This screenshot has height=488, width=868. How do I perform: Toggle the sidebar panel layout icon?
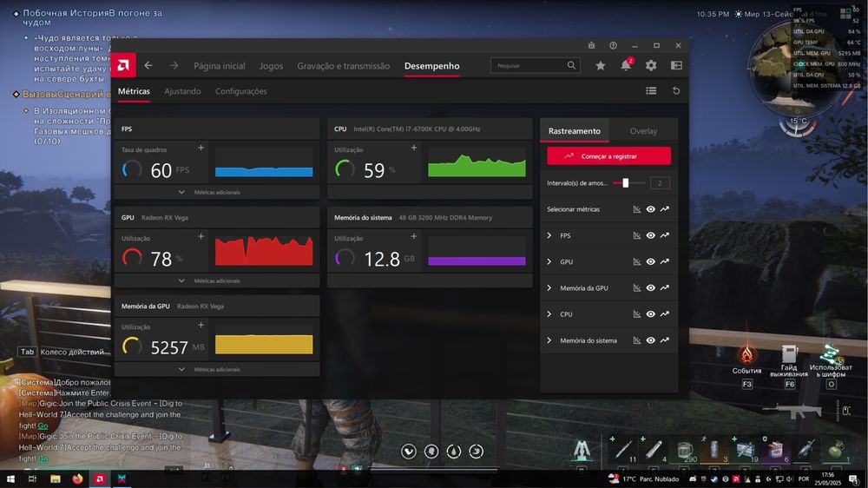coord(676,65)
